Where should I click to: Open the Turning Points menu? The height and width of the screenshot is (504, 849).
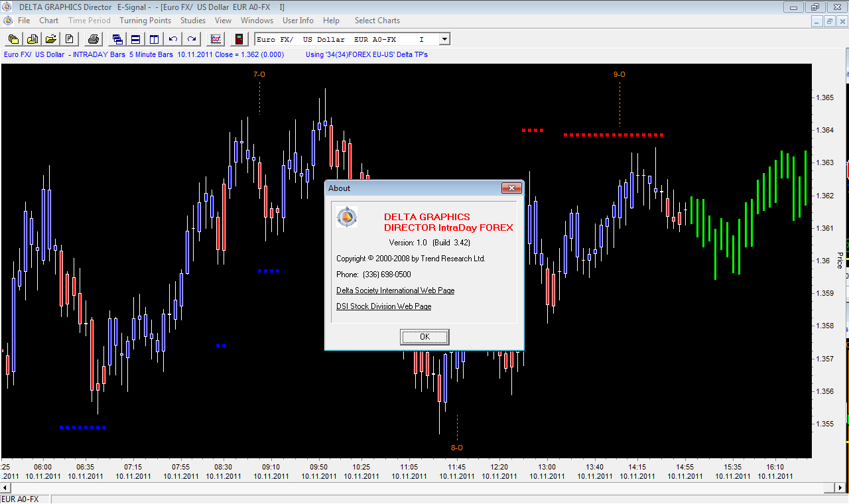pyautogui.click(x=145, y=21)
